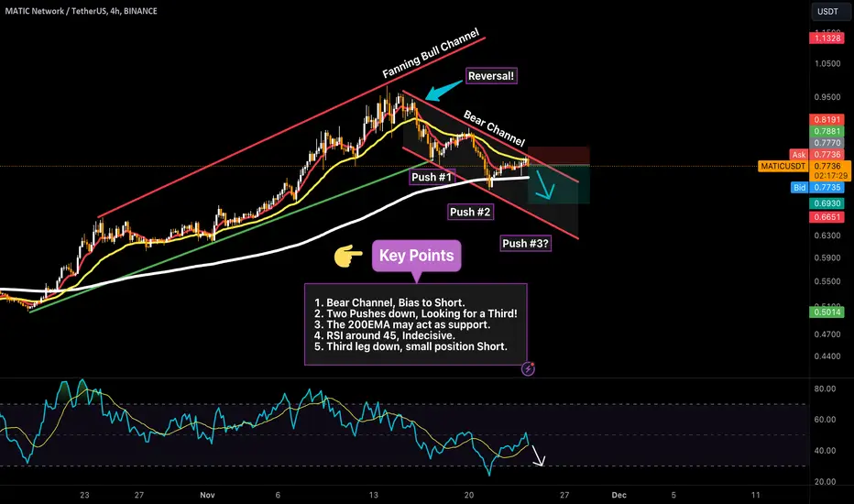854x504 pixels.
Task: Click the 80.00 RSI axis value
Action: (x=825, y=389)
